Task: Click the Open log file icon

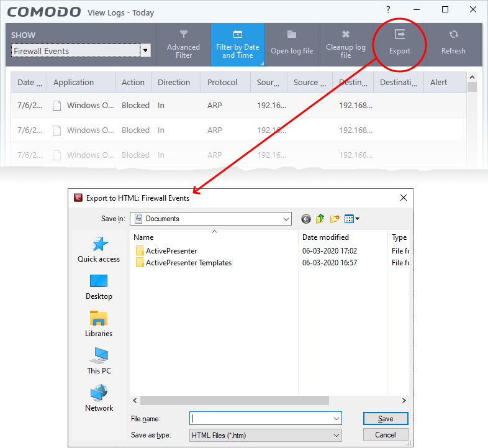Action: (x=291, y=44)
